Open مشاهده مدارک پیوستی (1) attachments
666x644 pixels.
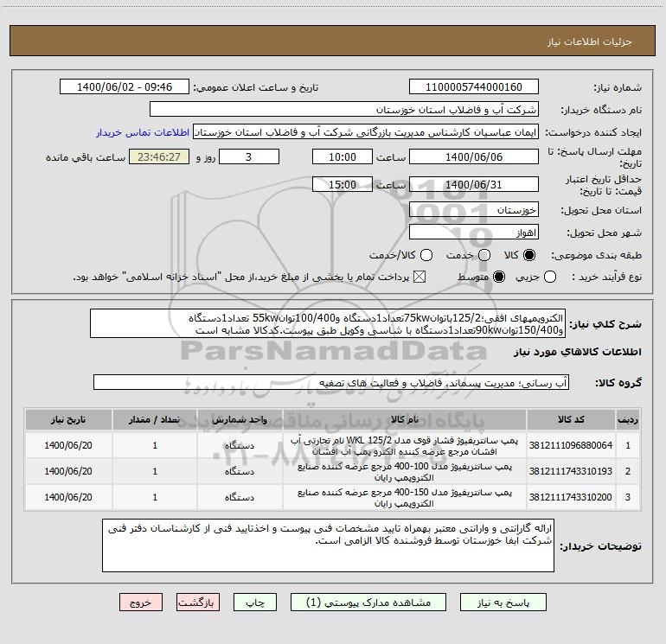[368, 603]
